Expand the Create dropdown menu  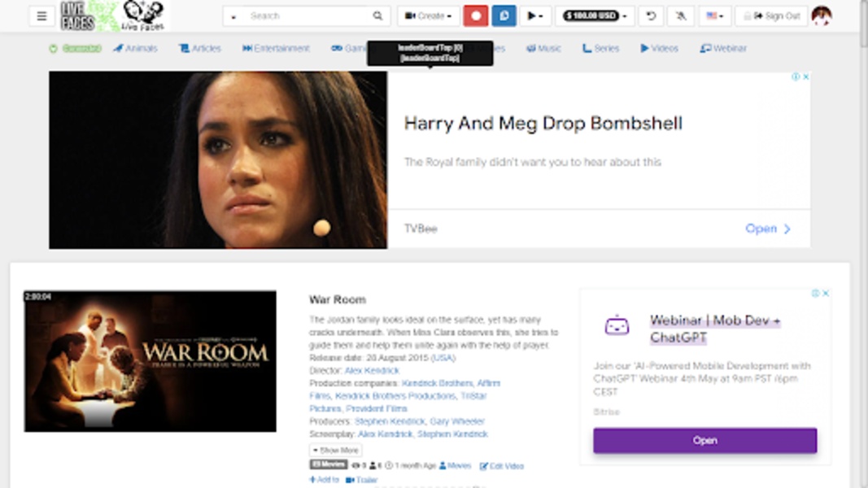(428, 16)
